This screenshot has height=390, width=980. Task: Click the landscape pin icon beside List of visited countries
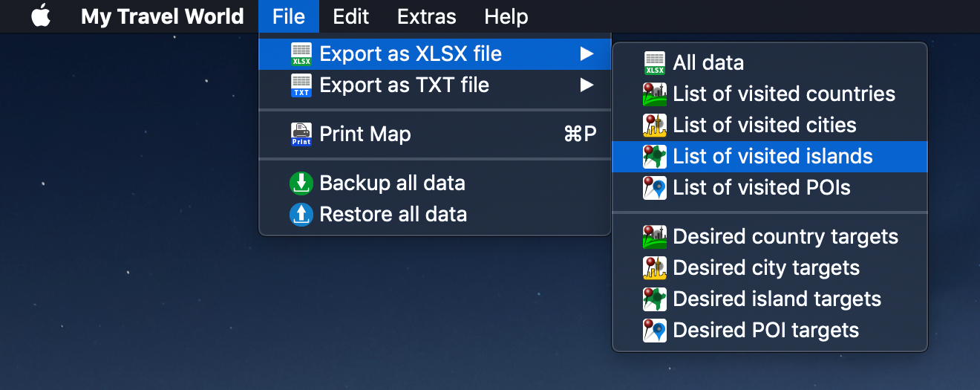coord(655,94)
